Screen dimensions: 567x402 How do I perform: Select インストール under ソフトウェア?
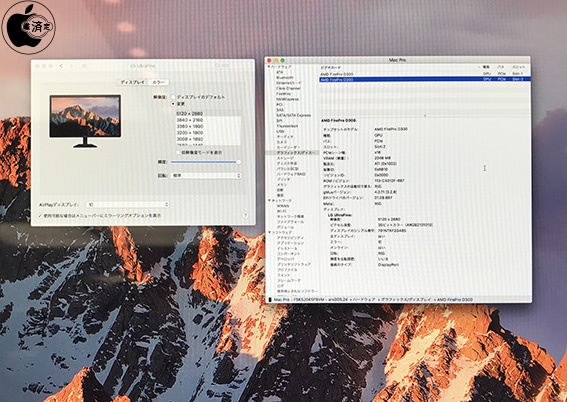[x=287, y=248]
